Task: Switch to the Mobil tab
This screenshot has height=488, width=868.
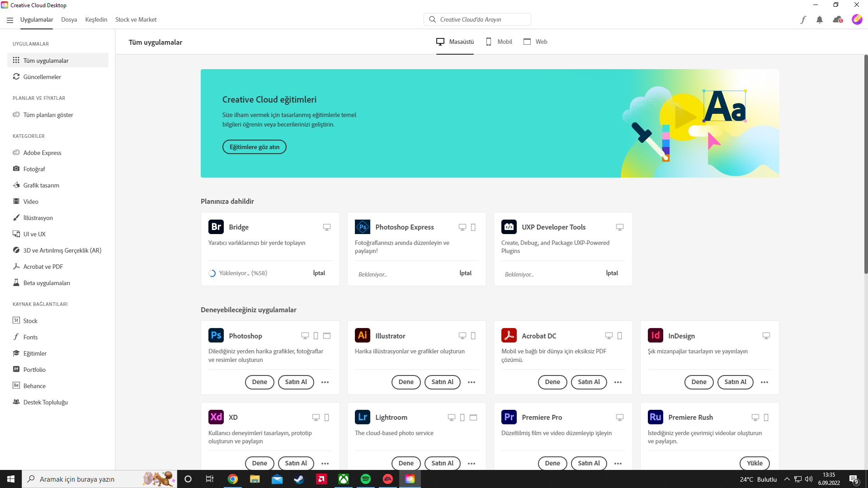Action: click(499, 42)
